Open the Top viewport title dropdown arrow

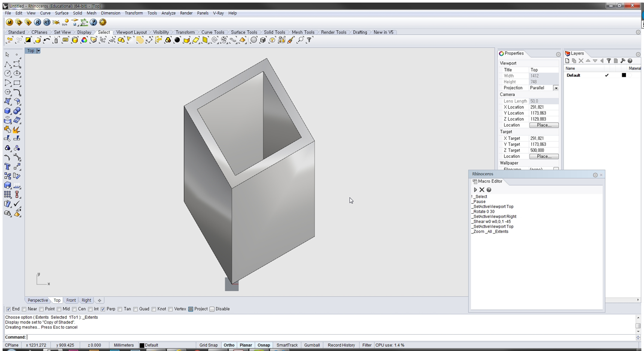pos(38,51)
